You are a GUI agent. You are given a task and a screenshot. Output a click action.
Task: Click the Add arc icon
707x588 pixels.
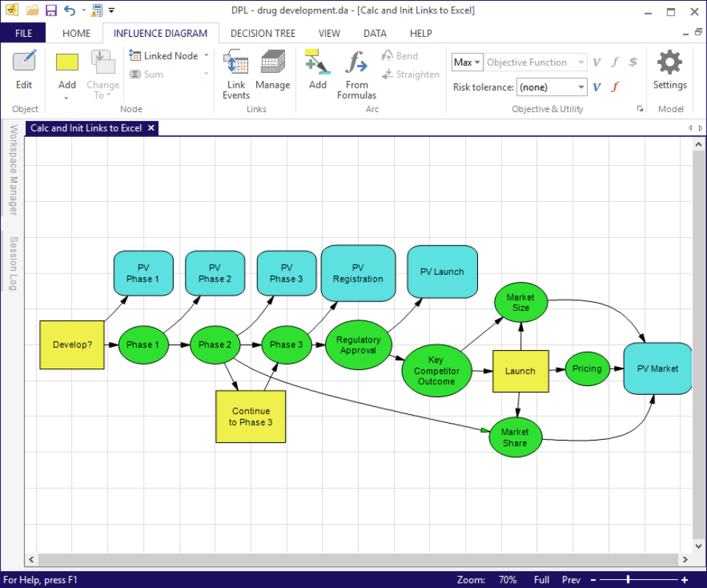click(317, 63)
